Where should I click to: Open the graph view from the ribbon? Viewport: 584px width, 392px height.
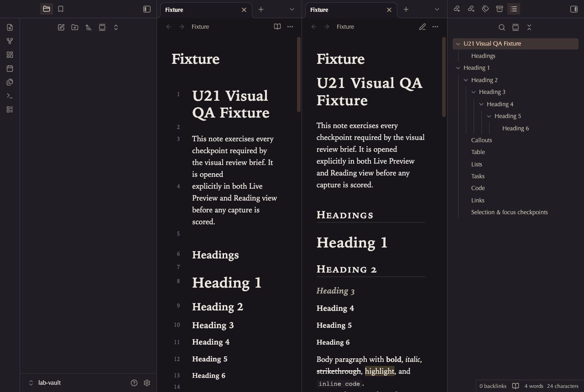pyautogui.click(x=10, y=41)
